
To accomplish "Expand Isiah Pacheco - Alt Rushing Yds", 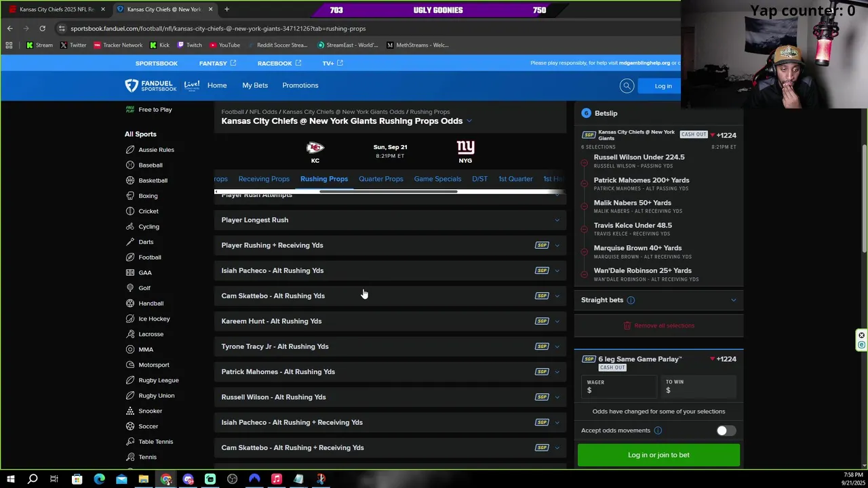I will [390, 270].
